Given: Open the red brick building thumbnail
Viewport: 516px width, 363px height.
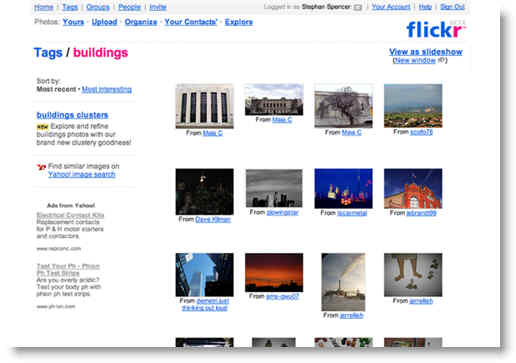Looking at the screenshot, I should click(413, 188).
